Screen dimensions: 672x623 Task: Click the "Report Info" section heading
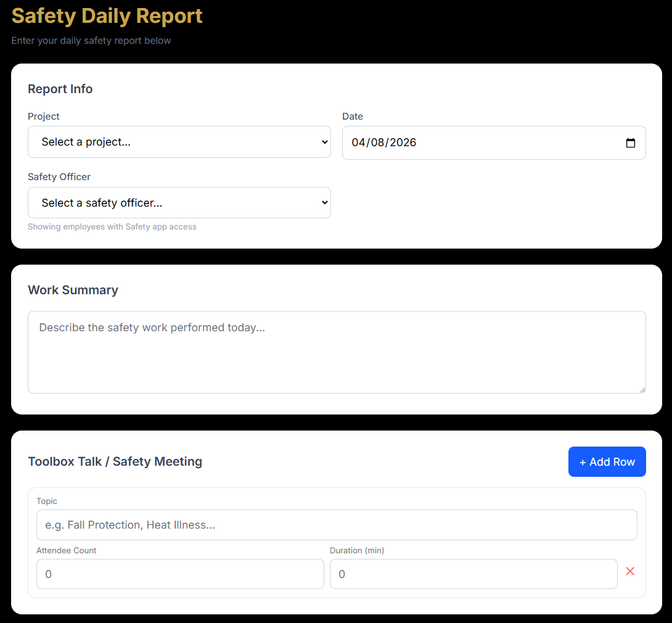60,89
